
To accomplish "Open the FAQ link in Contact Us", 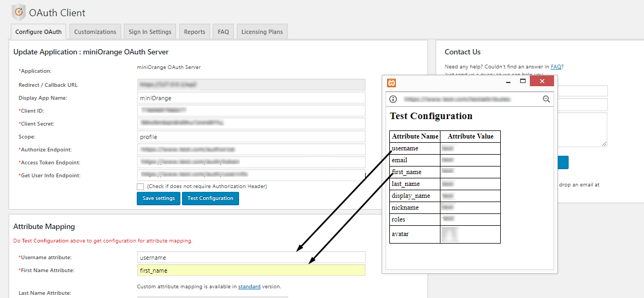I will coord(556,66).
